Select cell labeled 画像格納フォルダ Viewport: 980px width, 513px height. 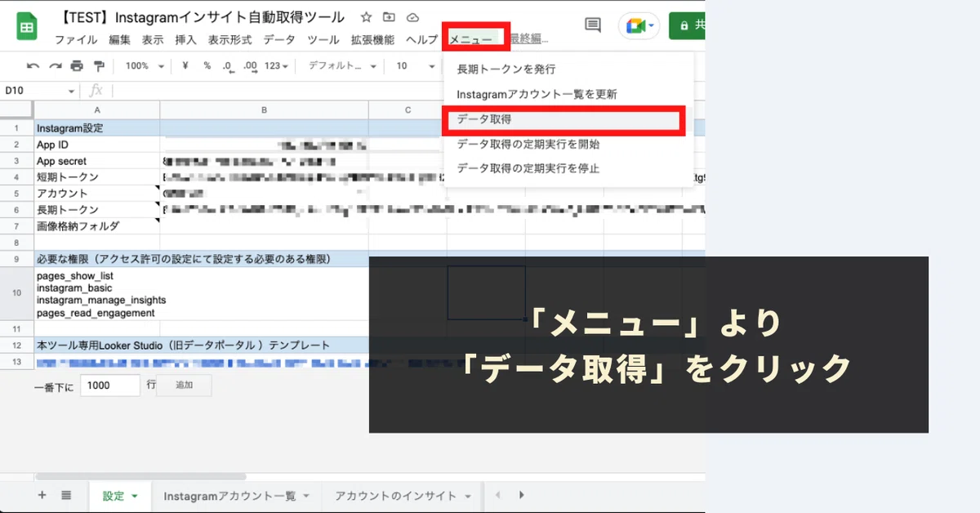(97, 226)
